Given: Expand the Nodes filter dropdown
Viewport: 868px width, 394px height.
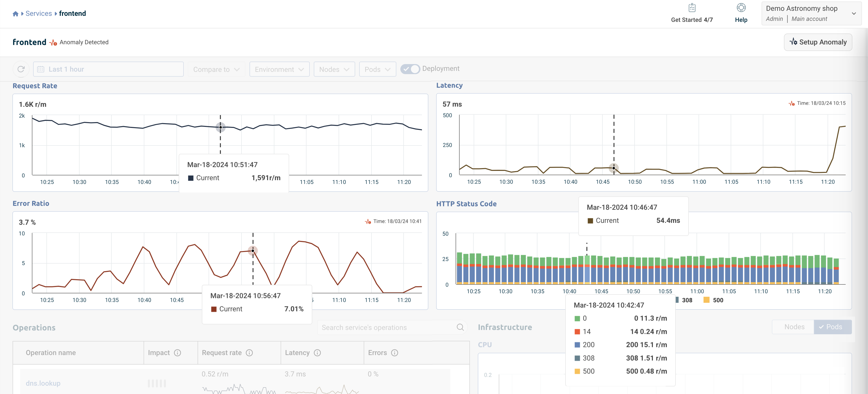Looking at the screenshot, I should coord(334,69).
